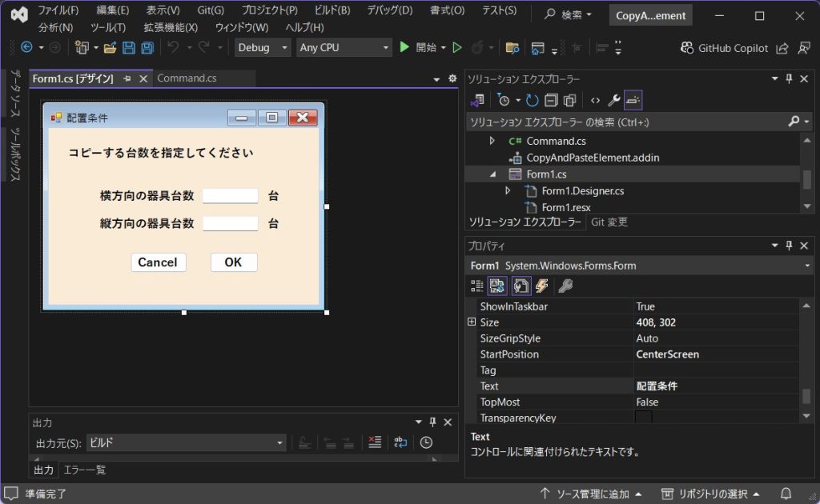Toggle word wrap in the output panel
Viewport: 820px width, 504px height.
coord(400,442)
